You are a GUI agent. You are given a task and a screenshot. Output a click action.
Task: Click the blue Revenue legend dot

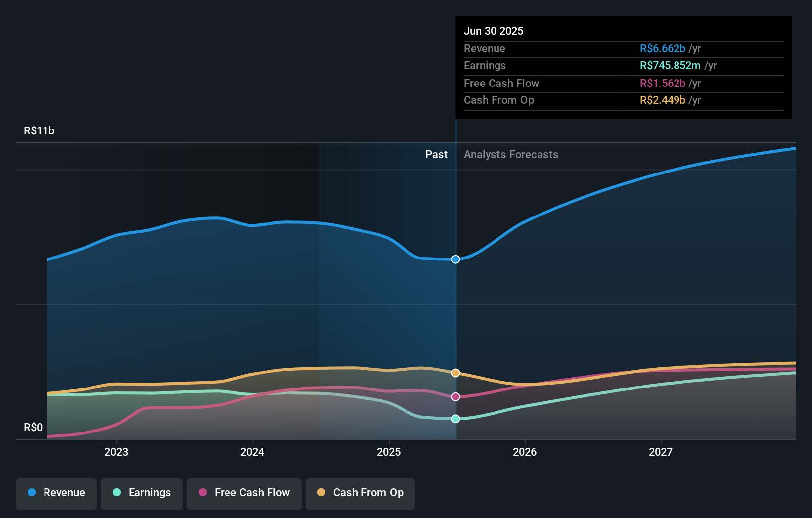pyautogui.click(x=32, y=492)
